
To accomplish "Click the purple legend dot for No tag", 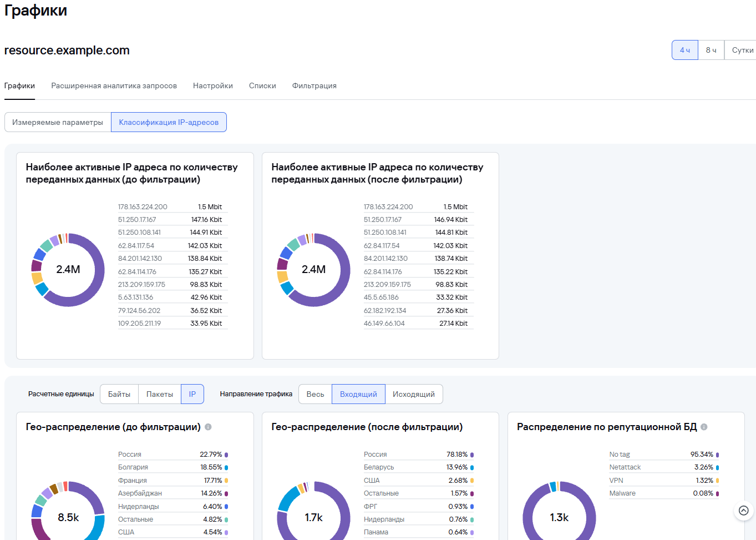I will coord(717,455).
